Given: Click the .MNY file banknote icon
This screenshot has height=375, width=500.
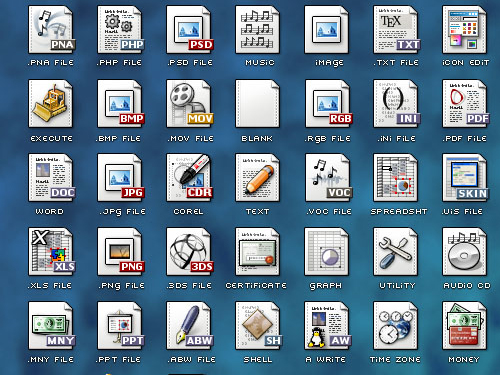Looking at the screenshot, I should 52,325.
